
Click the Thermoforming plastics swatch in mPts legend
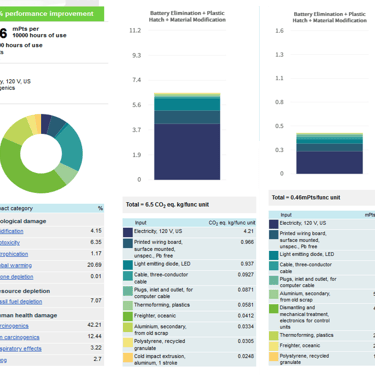[x=273, y=336]
